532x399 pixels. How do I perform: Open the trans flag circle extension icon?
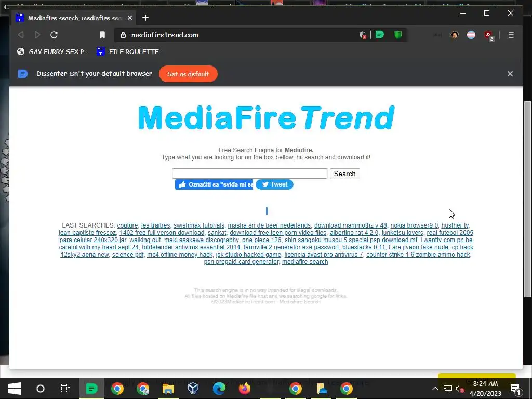click(471, 35)
